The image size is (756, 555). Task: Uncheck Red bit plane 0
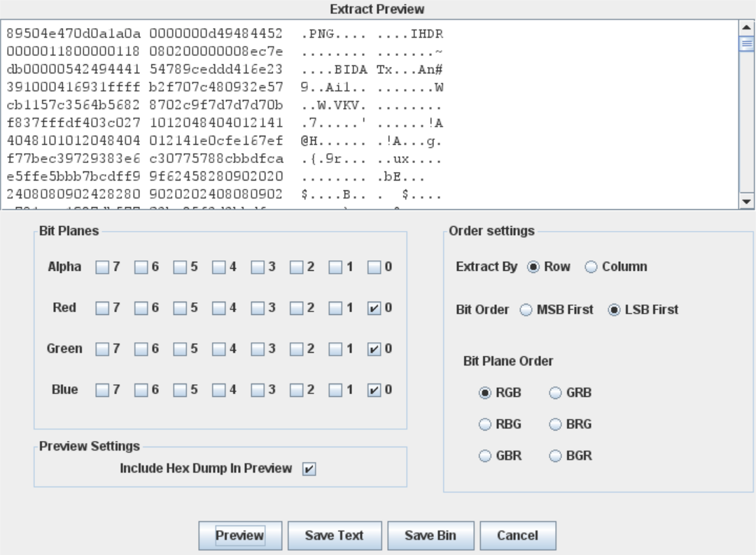click(x=374, y=308)
